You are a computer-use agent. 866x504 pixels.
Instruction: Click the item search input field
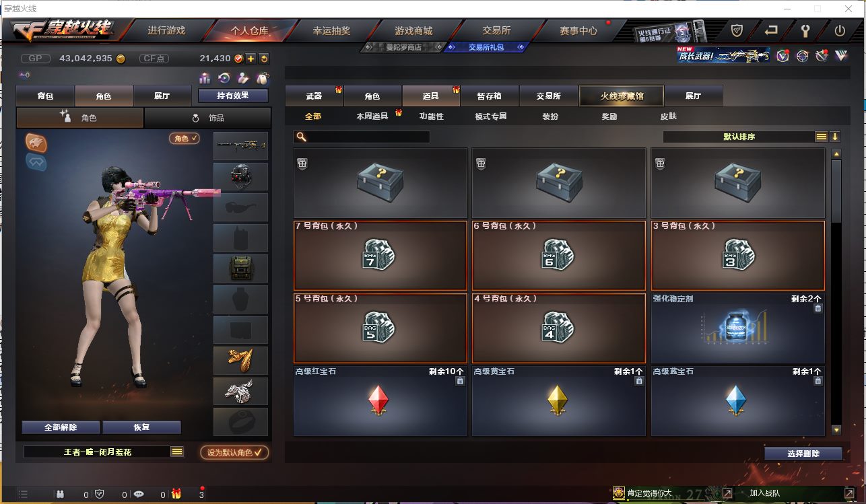point(362,137)
